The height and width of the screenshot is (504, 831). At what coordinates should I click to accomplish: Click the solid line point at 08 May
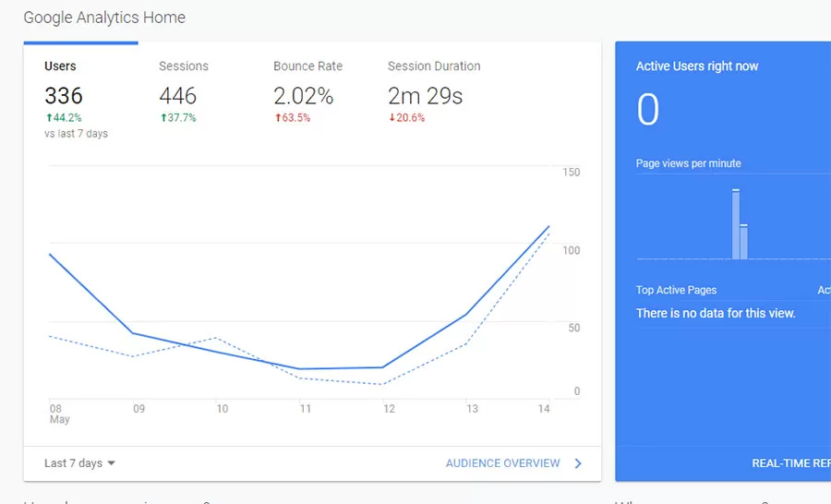click(50, 254)
